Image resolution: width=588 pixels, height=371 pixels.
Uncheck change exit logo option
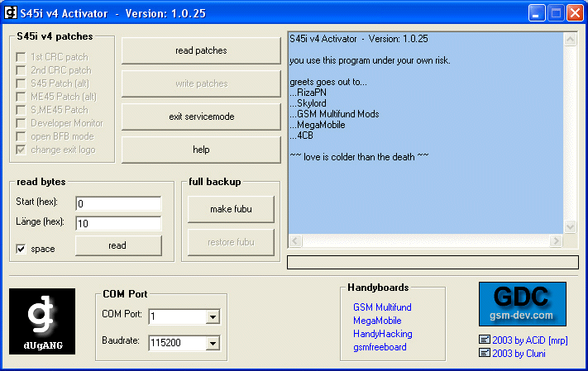(21, 150)
